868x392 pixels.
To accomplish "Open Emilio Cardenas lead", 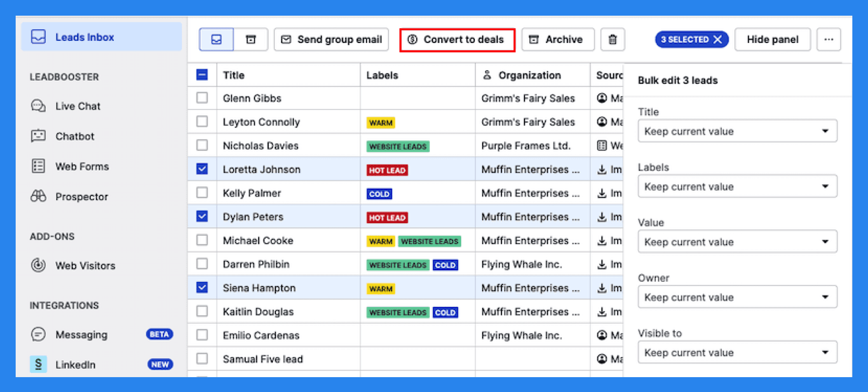I will click(x=261, y=335).
